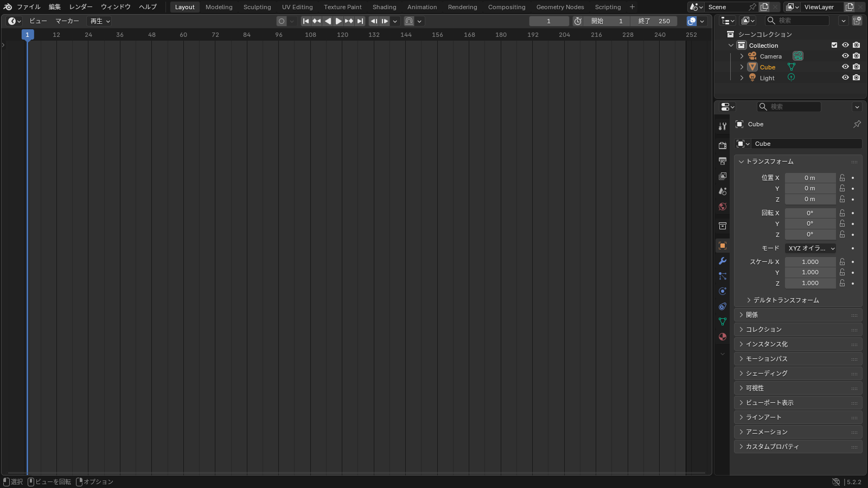Screen dimensions: 868x488
Task: Jump to the first frame
Action: [306, 21]
